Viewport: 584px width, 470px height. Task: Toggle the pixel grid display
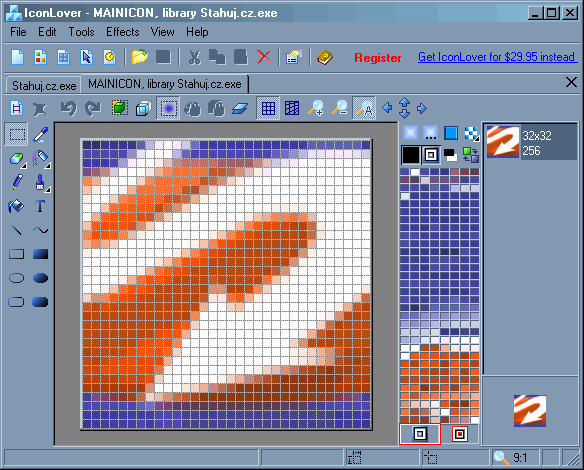click(x=268, y=108)
